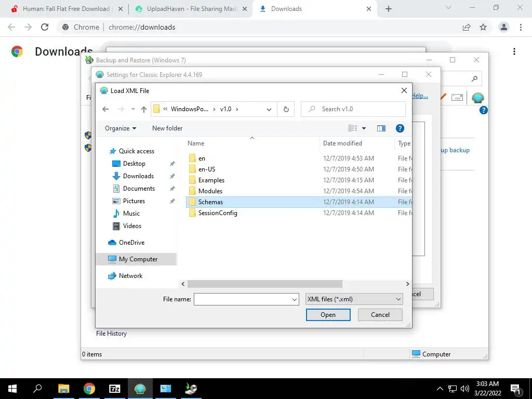Screen dimensions: 532x399
Task: Refresh the v1.0 folder listing
Action: click(286, 109)
